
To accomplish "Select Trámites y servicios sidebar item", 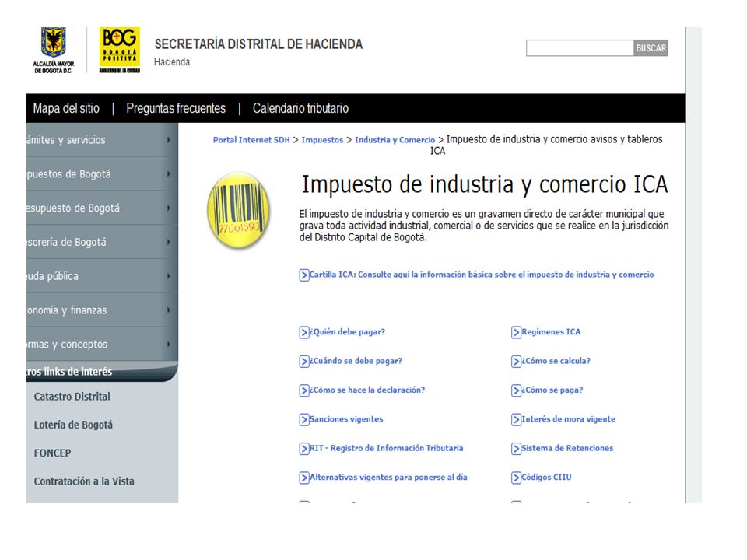I will point(102,140).
